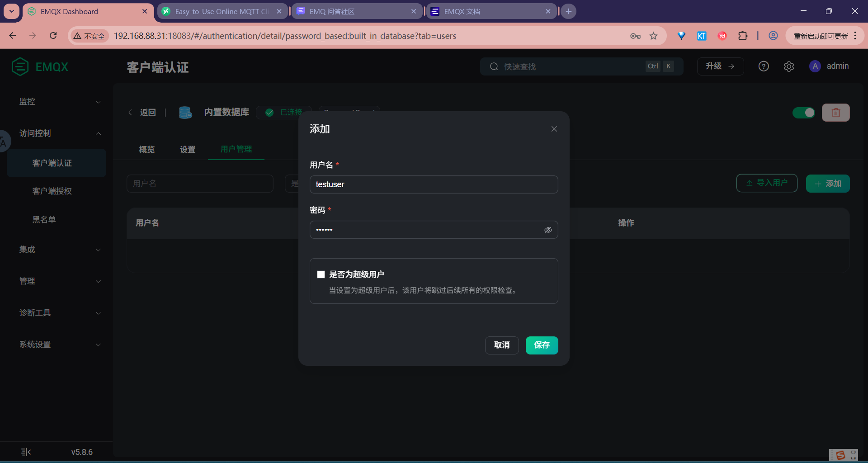Click the upload icon on 导入用户

[x=748, y=183]
